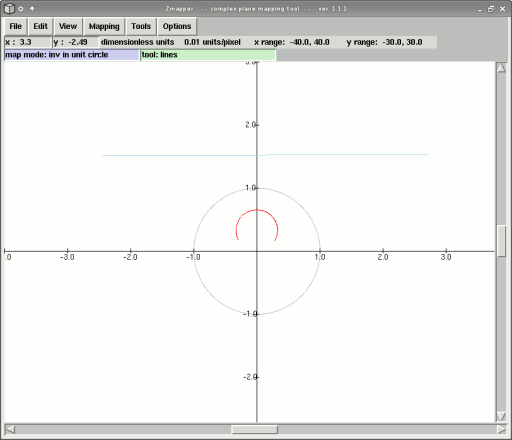
Task: Click the horizontal scrollbar left arrow
Action: pyautogui.click(x=10, y=430)
